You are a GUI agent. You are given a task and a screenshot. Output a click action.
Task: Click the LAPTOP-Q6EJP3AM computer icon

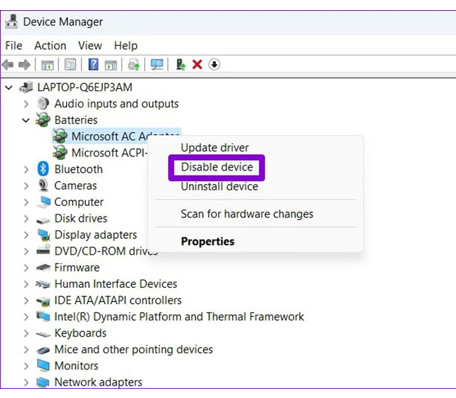click(x=26, y=87)
